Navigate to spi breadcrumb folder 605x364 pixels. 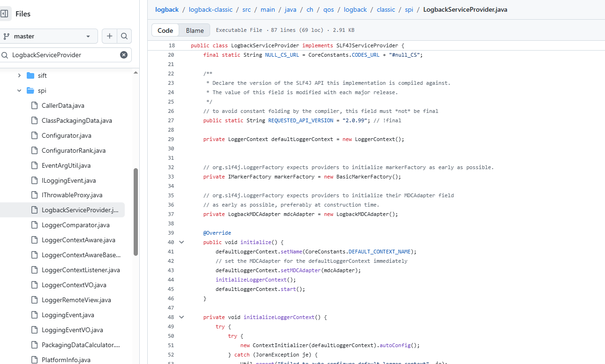(409, 9)
